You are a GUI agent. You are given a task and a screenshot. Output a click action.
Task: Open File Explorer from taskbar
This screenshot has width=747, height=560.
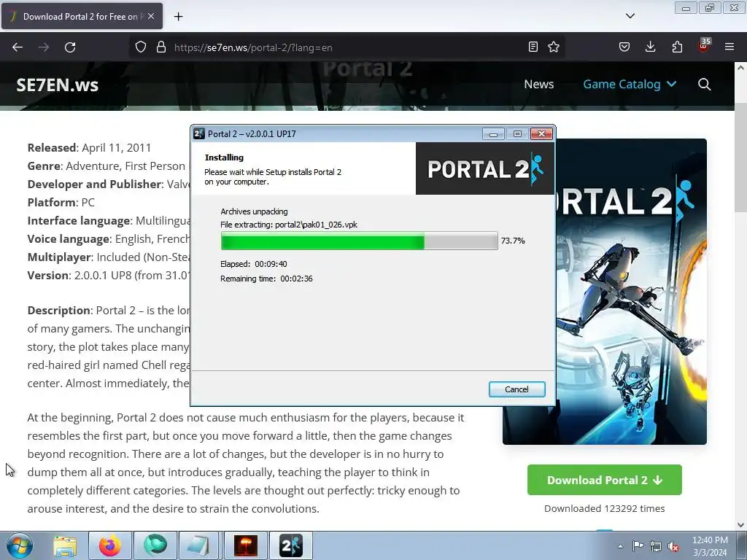click(65, 545)
